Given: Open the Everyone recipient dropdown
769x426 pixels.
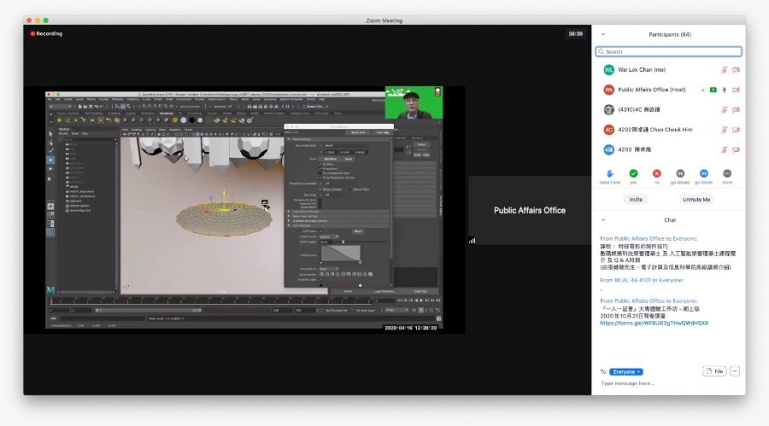Looking at the screenshot, I should [x=626, y=372].
